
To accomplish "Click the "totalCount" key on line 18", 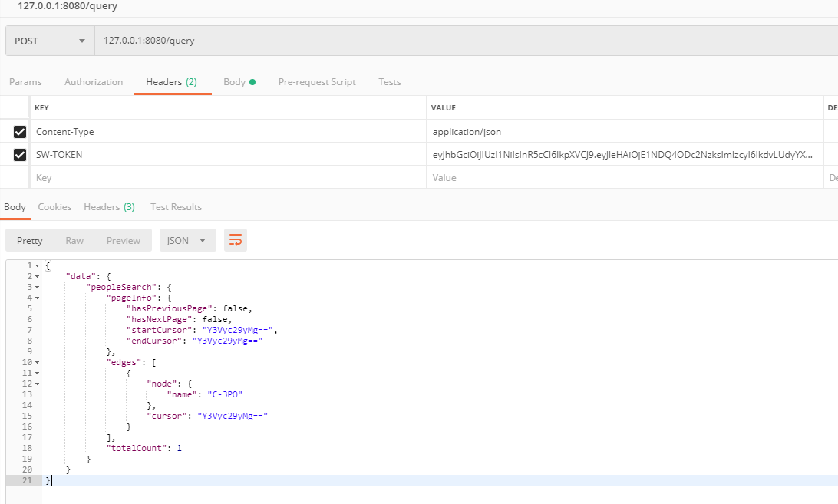I will point(137,448).
